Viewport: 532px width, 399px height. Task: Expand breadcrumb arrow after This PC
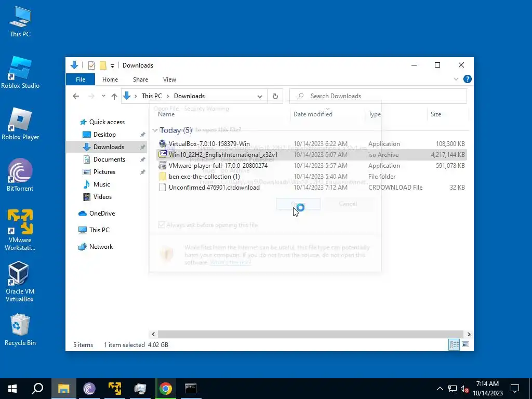click(168, 96)
